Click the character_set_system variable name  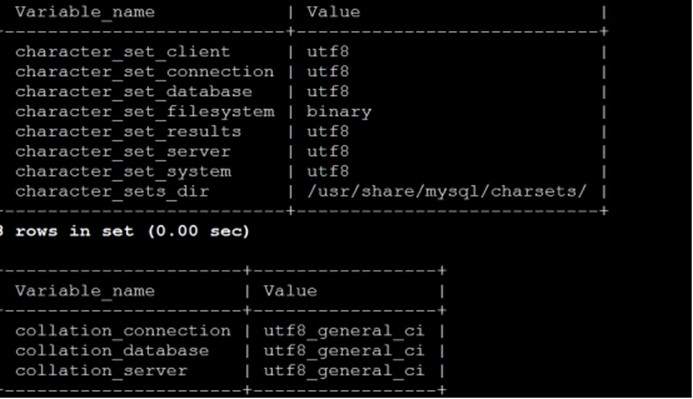(123, 171)
